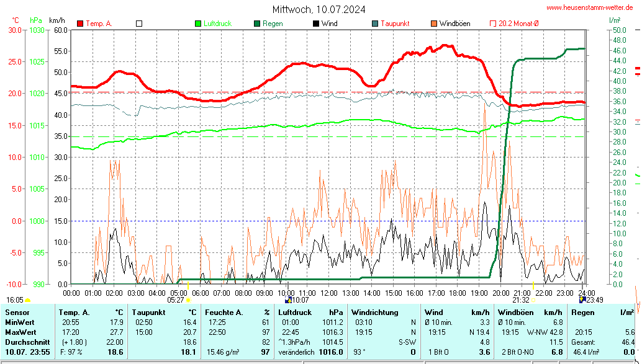Click the moon icon beside 23:49
The width and height of the screenshot is (642, 364).
pyautogui.click(x=582, y=300)
